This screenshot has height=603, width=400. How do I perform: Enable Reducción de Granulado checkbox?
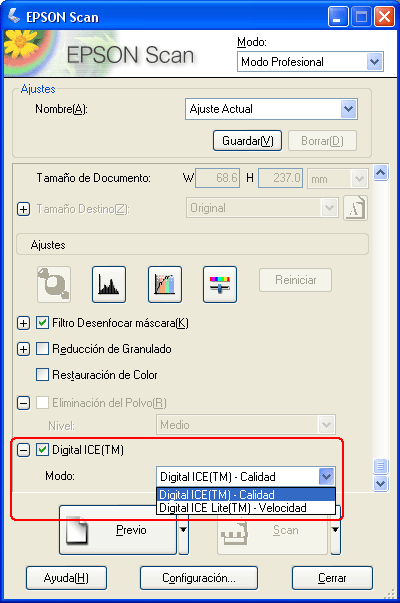coord(42,349)
